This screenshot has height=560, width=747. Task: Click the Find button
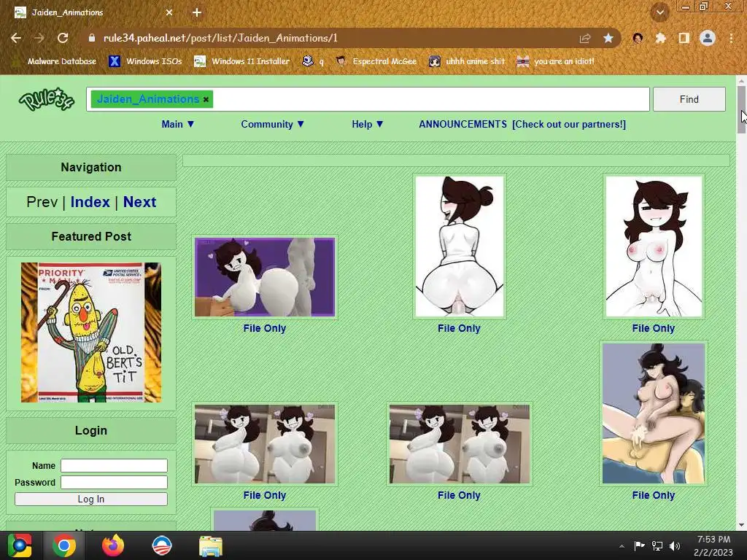(689, 99)
